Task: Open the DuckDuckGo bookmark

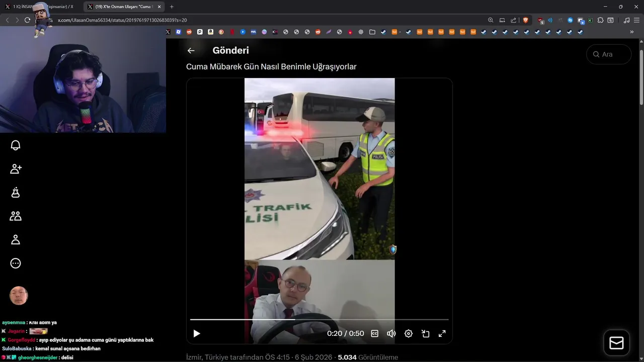Action: pyautogui.click(x=221, y=32)
